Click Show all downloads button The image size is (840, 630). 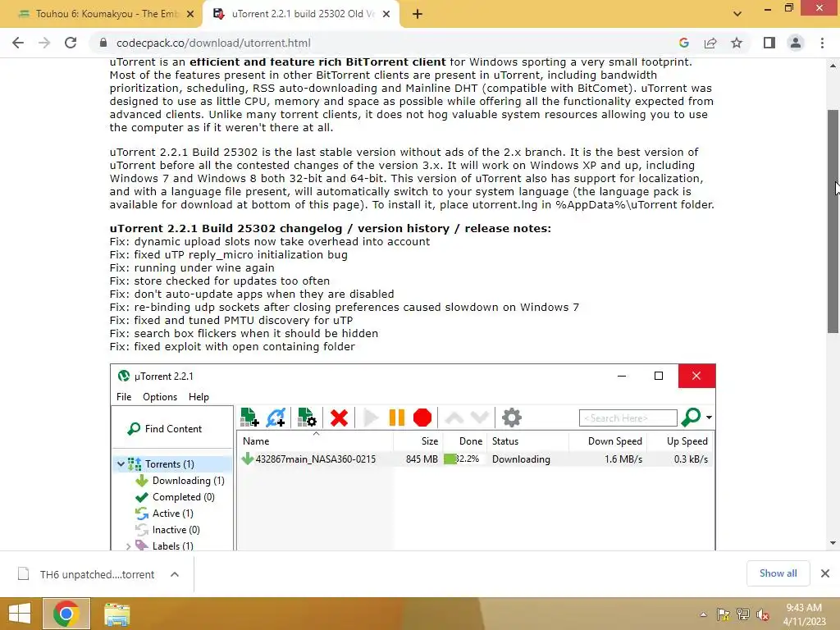tap(778, 573)
